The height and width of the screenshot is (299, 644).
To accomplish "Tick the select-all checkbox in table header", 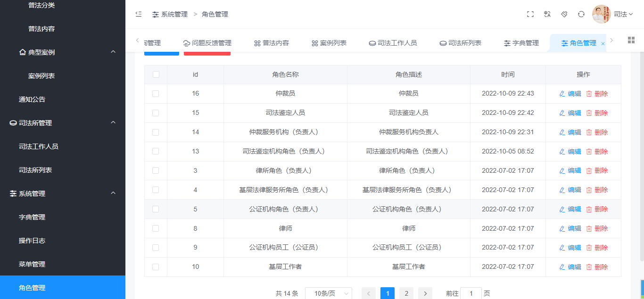I will click(156, 74).
